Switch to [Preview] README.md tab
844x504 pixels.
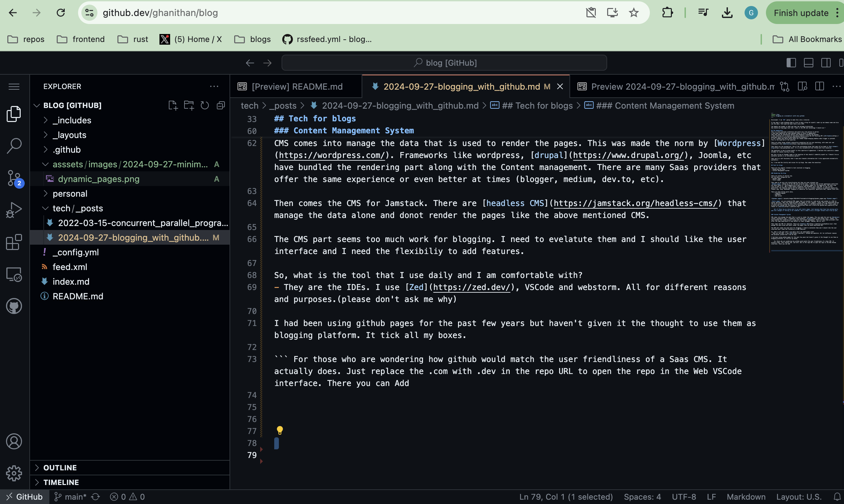click(296, 87)
